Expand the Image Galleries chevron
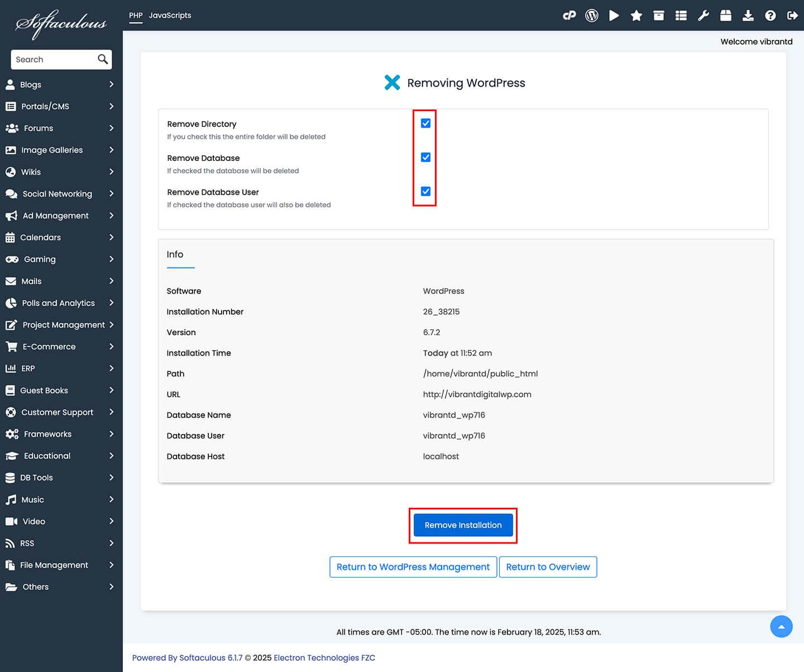This screenshot has width=804, height=672. click(x=112, y=150)
